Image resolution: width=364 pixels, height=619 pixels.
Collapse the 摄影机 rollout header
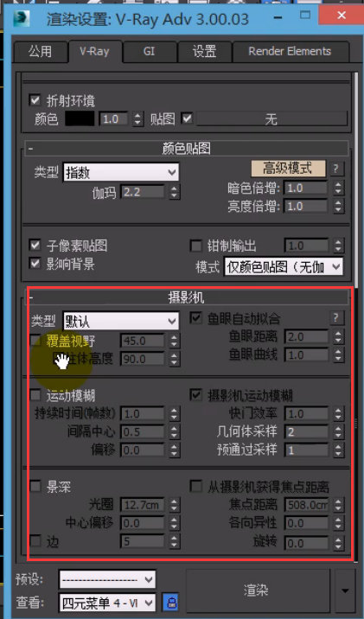coord(188,298)
